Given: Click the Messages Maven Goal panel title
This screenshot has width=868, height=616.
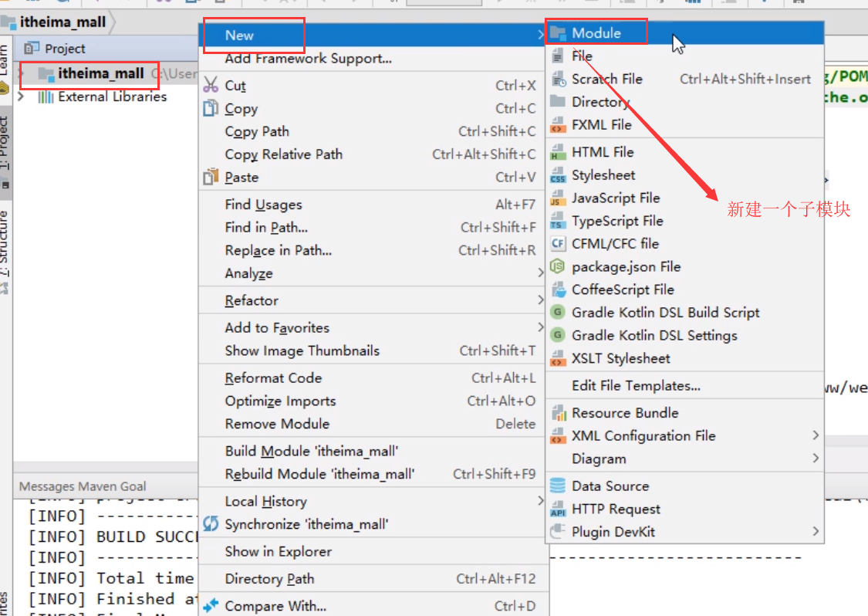Looking at the screenshot, I should (x=83, y=486).
